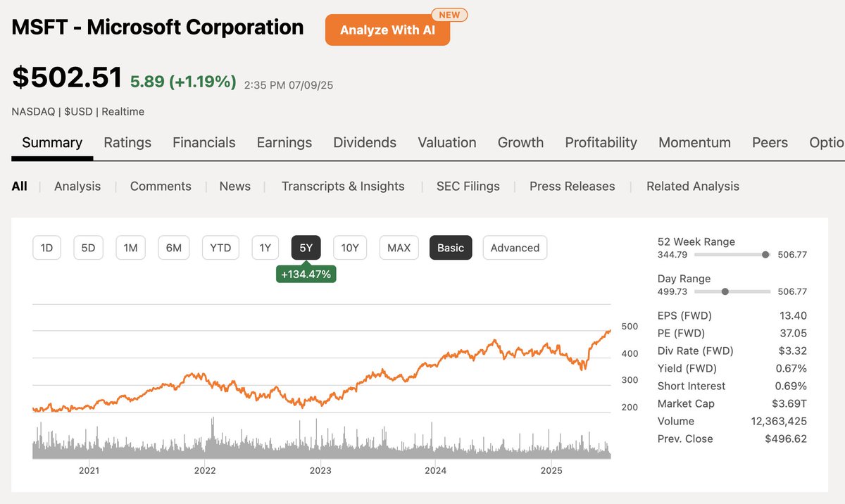The width and height of the screenshot is (845, 504).
Task: Open the Peers tab
Action: (x=770, y=143)
